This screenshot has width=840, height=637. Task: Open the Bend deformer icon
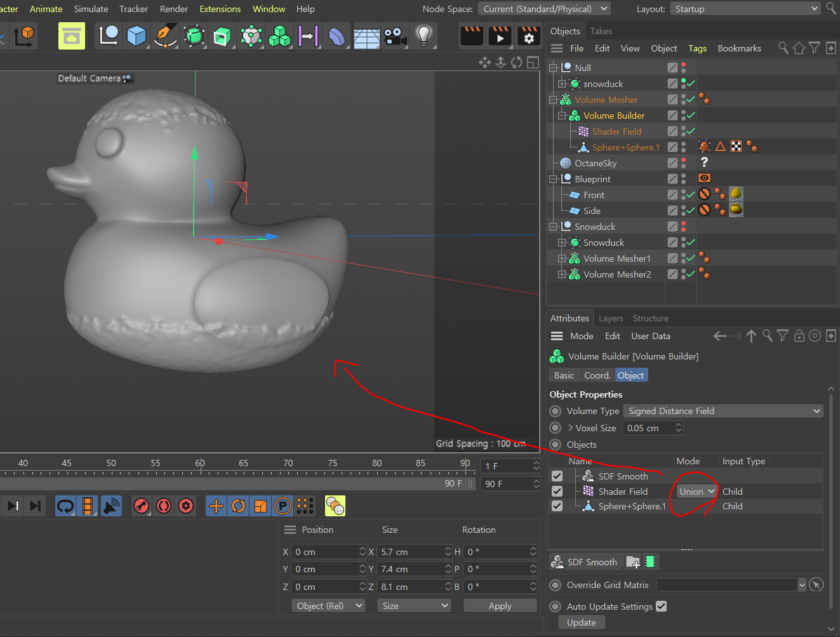tap(337, 36)
